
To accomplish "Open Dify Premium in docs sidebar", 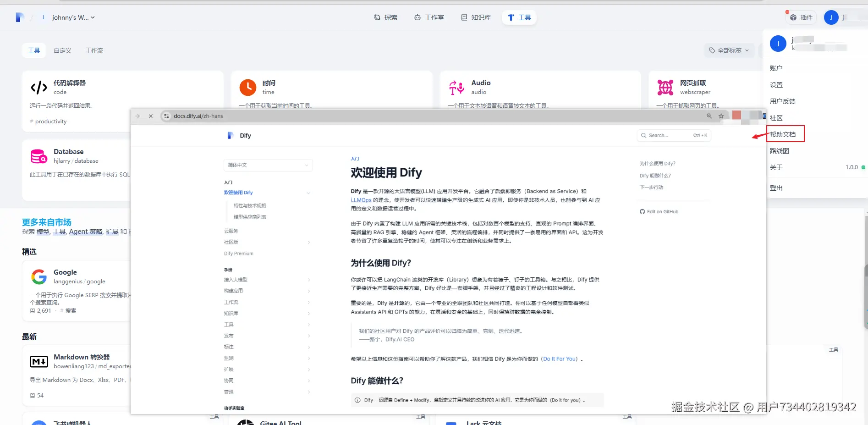I will tap(238, 253).
